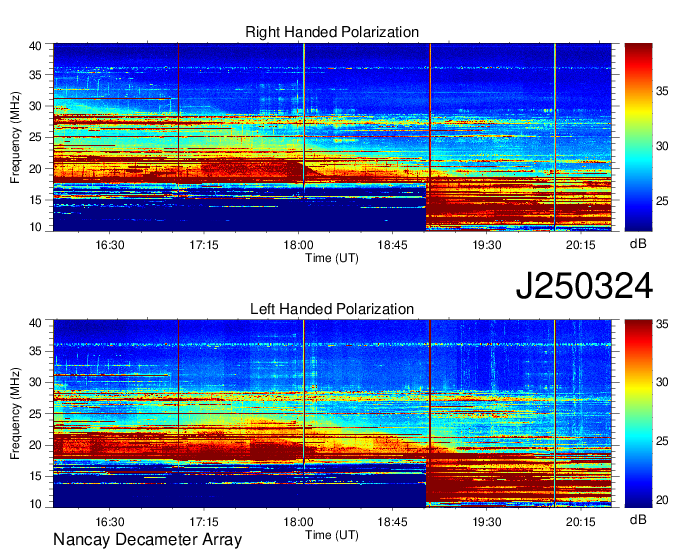Click Time (UT) label under Left Handed plot

click(x=332, y=535)
